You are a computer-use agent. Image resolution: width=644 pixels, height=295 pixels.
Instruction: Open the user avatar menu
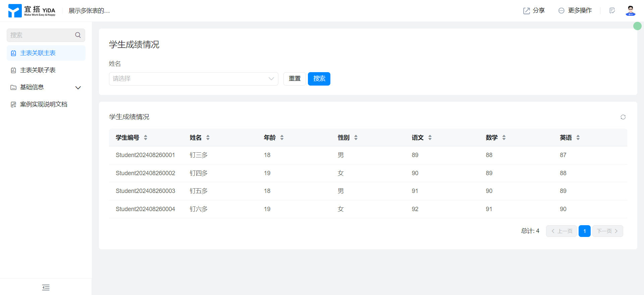[631, 11]
